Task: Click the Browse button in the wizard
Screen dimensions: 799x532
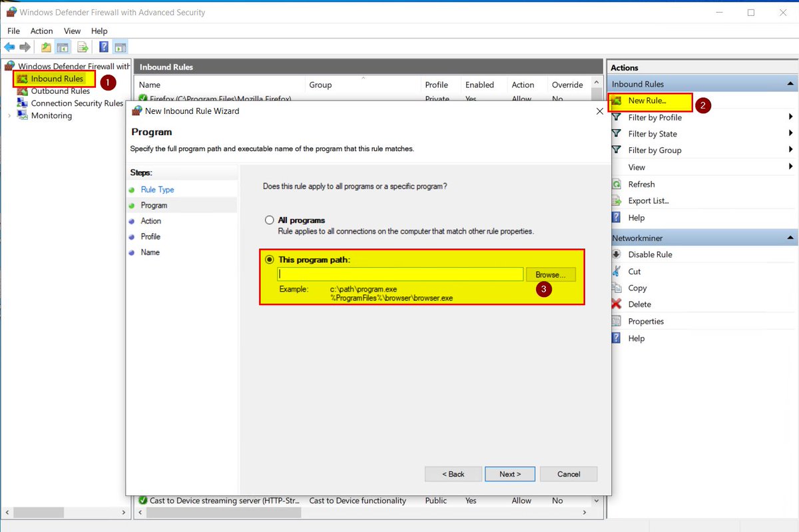Action: tap(550, 274)
